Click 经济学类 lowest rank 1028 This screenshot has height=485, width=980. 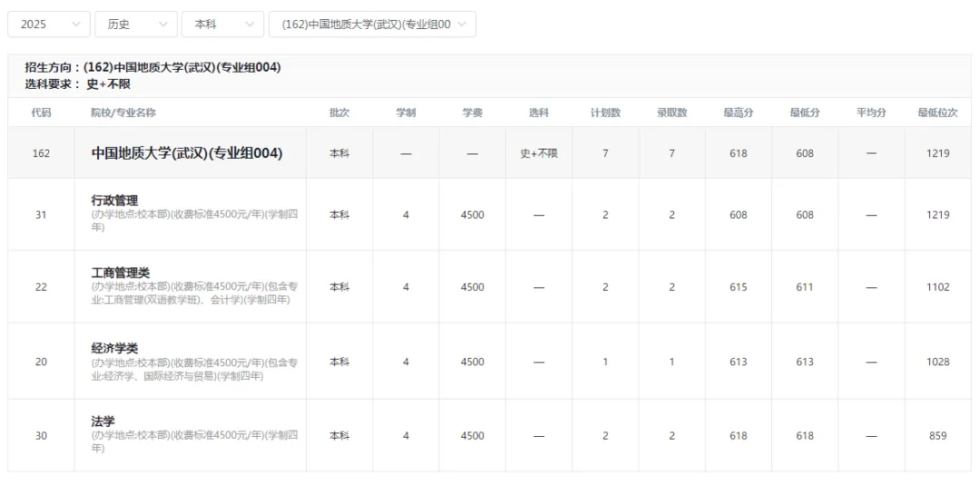click(938, 362)
